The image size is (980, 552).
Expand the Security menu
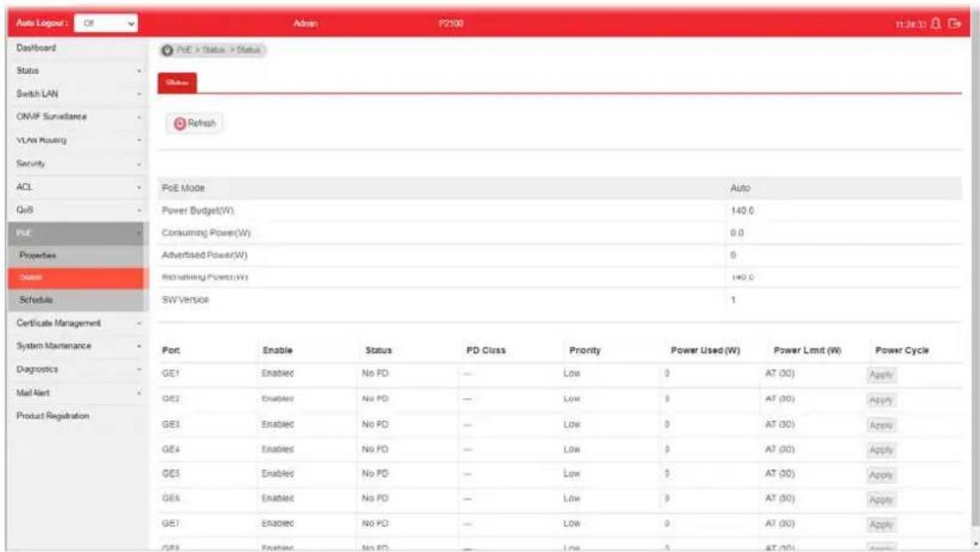tap(76, 164)
